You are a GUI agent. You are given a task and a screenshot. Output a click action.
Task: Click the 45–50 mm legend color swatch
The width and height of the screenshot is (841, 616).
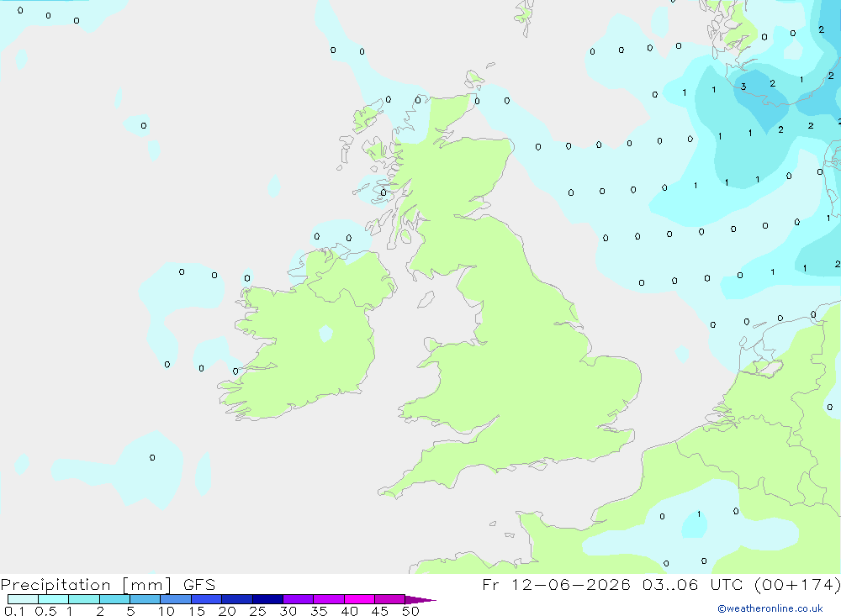390,599
